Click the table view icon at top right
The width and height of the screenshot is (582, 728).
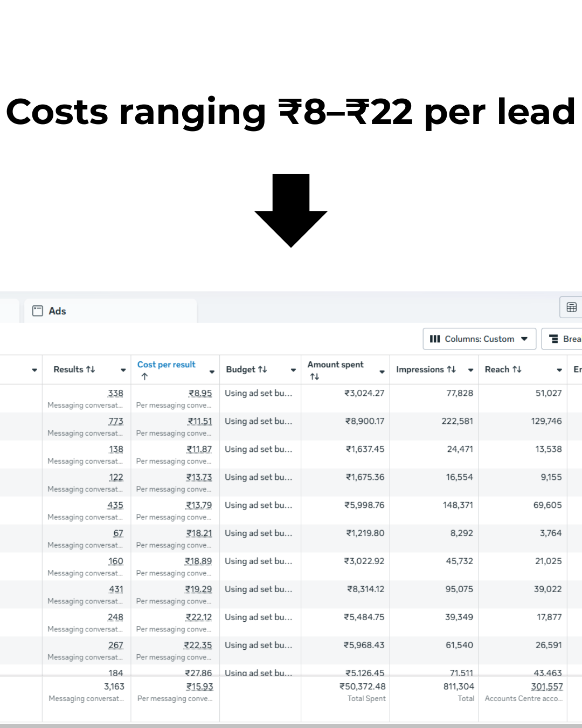coord(571,307)
